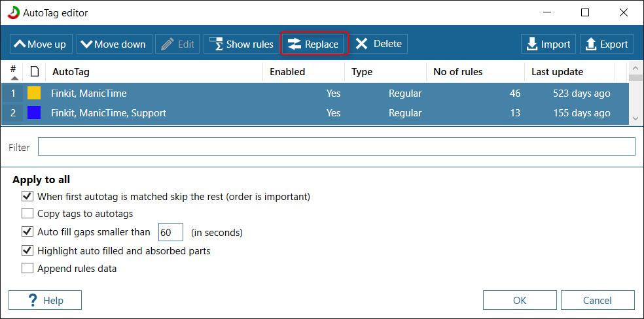Click the AutoTag editor app icon
Viewport: 644px width, 319px height.
pyautogui.click(x=14, y=12)
